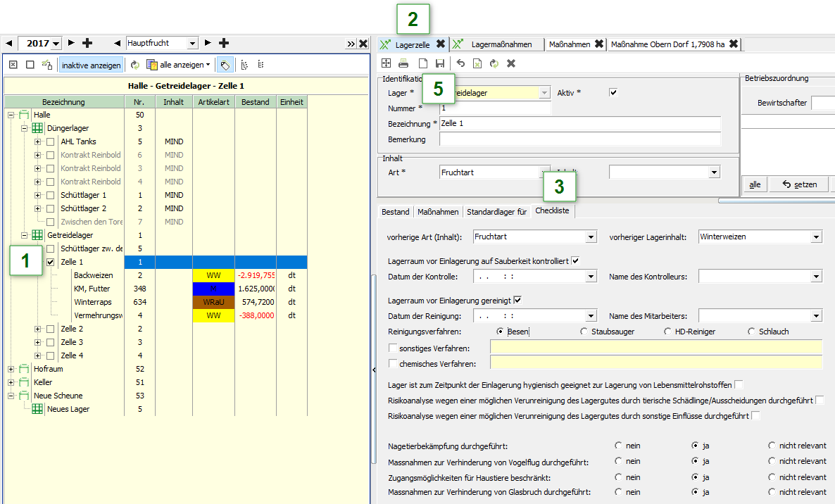Viewport: 835px width, 504px height.
Task: Uncheck the Aktiv checkbox
Action: [x=613, y=92]
